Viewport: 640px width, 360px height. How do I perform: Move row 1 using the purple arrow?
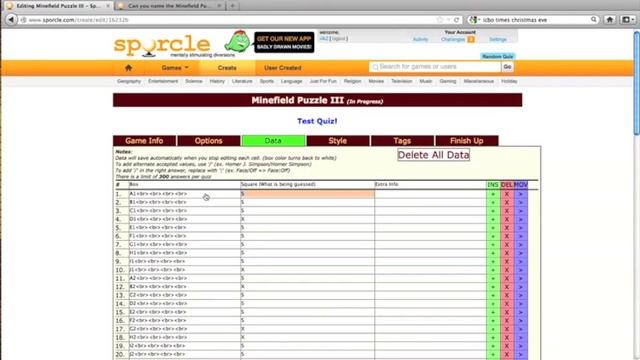(x=520, y=194)
